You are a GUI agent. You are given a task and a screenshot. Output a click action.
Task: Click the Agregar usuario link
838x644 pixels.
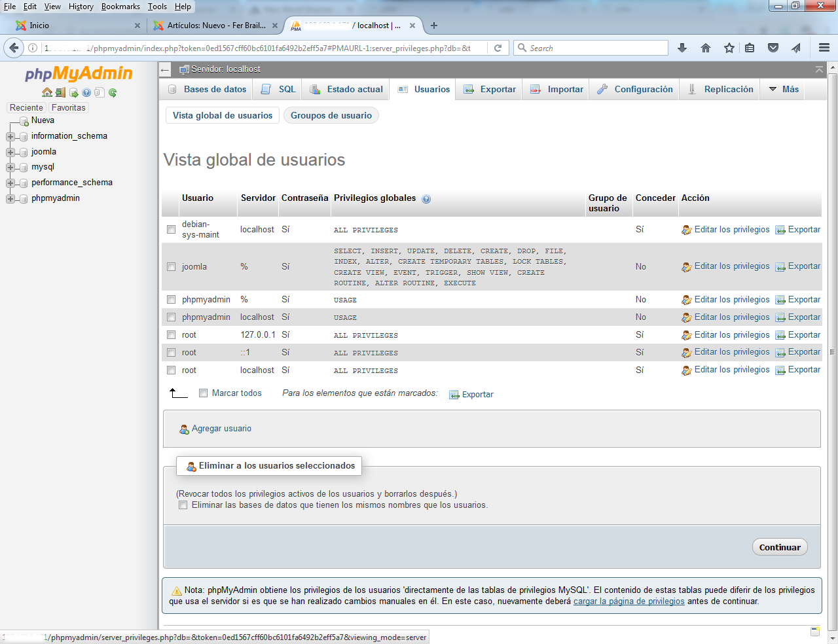pyautogui.click(x=221, y=429)
